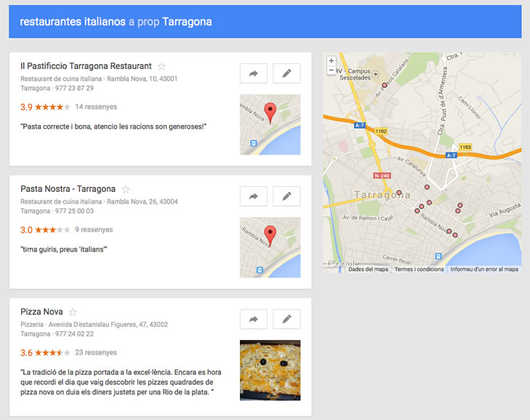The image size is (530, 420).
Task: Open the Pizza Nova title link
Action: [x=41, y=312]
